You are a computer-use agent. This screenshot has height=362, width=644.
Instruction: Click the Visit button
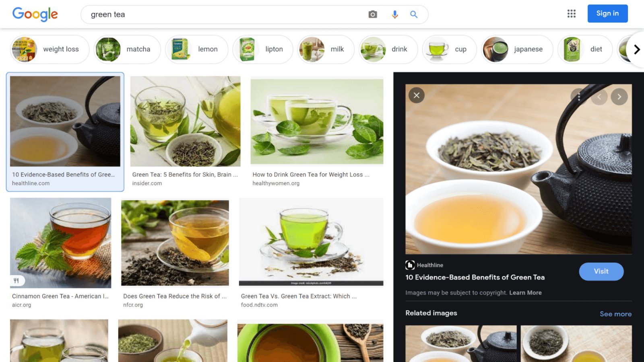[x=601, y=271]
